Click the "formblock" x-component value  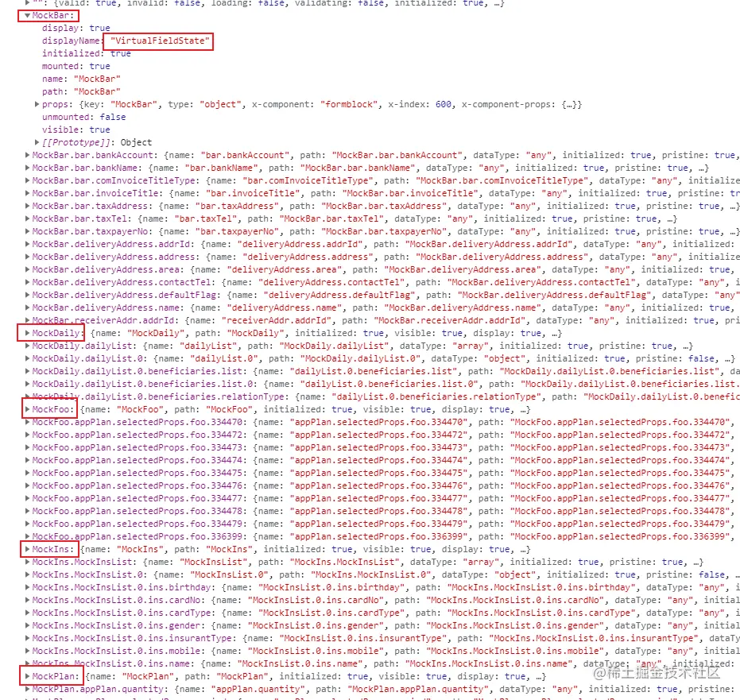(x=349, y=104)
